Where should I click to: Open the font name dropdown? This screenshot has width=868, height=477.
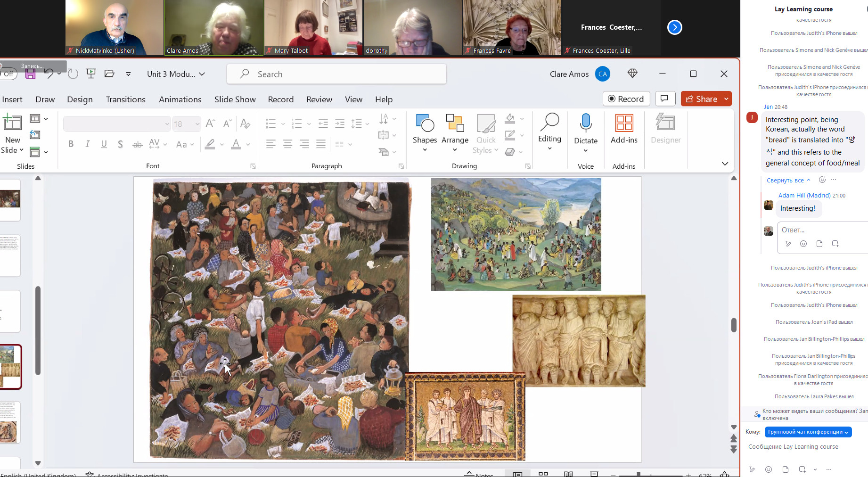tap(166, 124)
